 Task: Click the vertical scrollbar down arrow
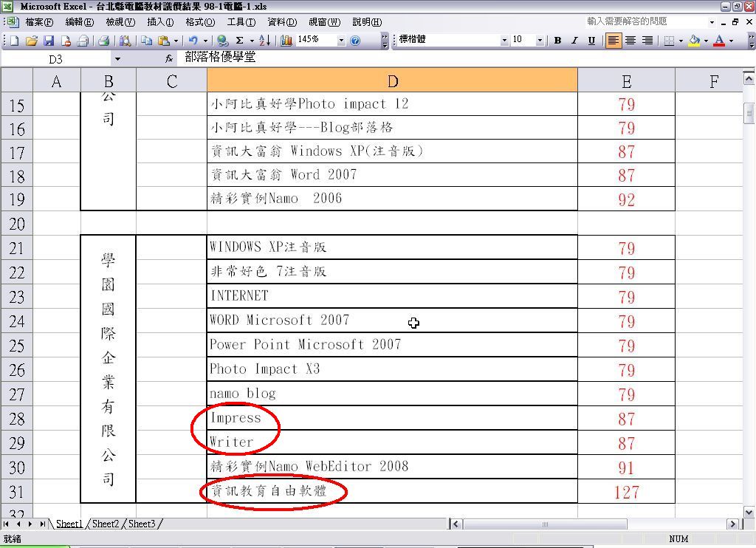749,513
